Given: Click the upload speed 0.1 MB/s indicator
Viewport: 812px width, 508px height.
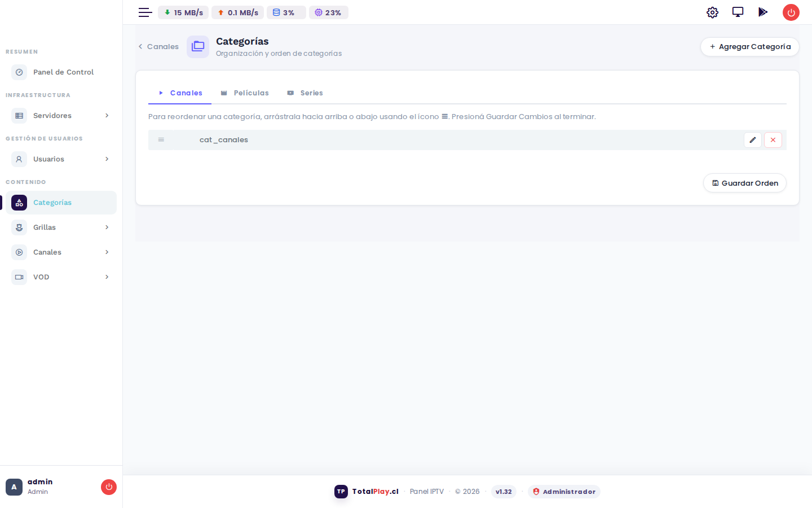Looking at the screenshot, I should (237, 12).
